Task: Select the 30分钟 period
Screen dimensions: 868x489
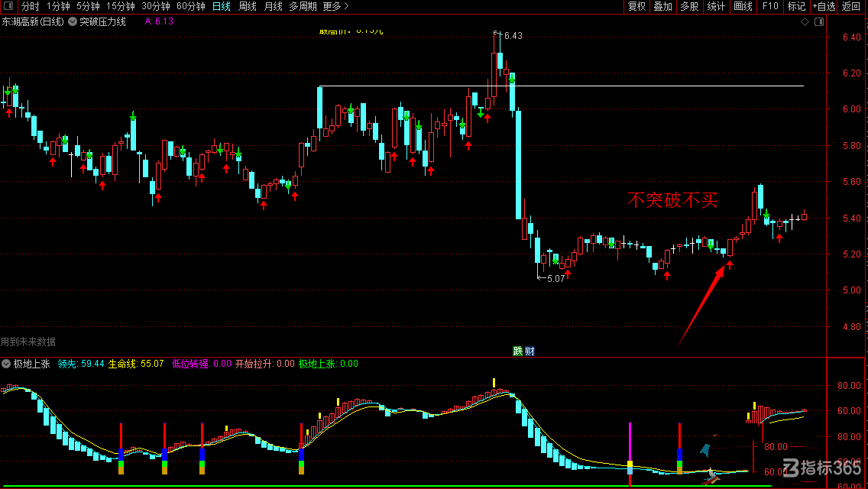Action: tap(156, 7)
